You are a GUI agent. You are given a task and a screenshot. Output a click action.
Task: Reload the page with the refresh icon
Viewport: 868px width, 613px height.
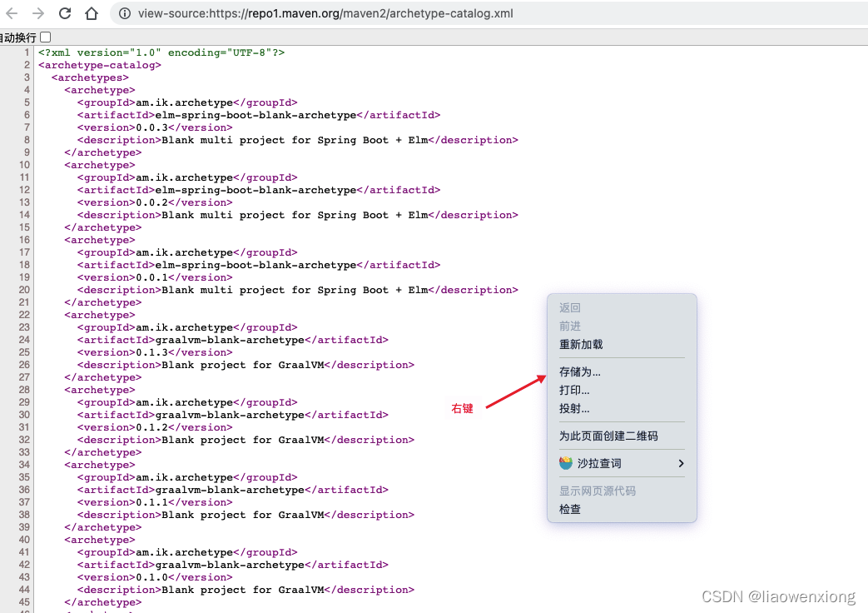click(x=65, y=13)
